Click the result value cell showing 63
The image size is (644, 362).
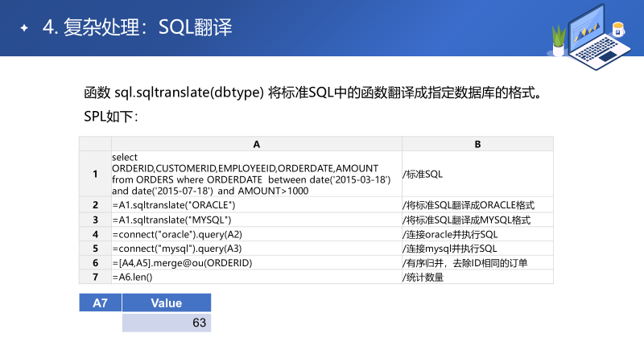click(x=167, y=323)
